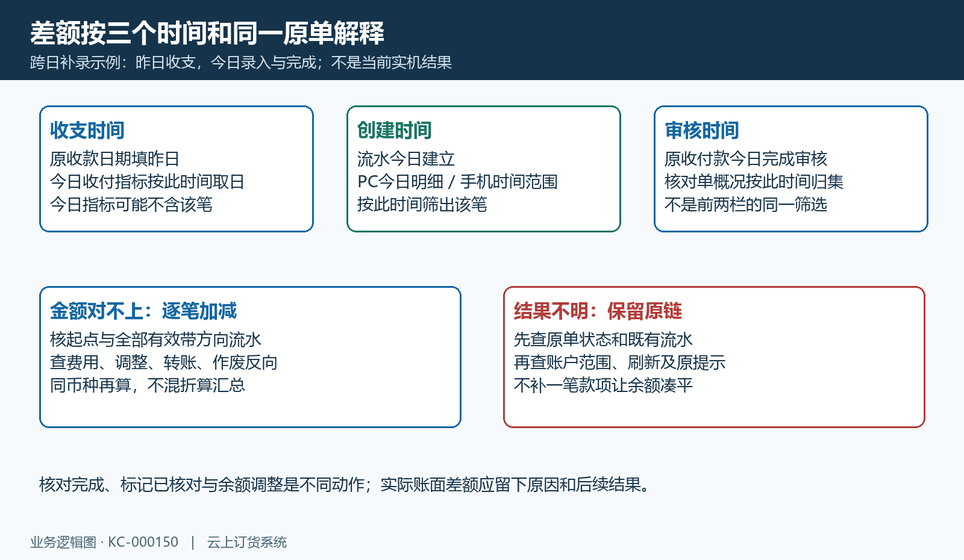This screenshot has width=964, height=560.
Task: Click the subtitle starting with 跨日补录示例
Action: click(x=241, y=63)
